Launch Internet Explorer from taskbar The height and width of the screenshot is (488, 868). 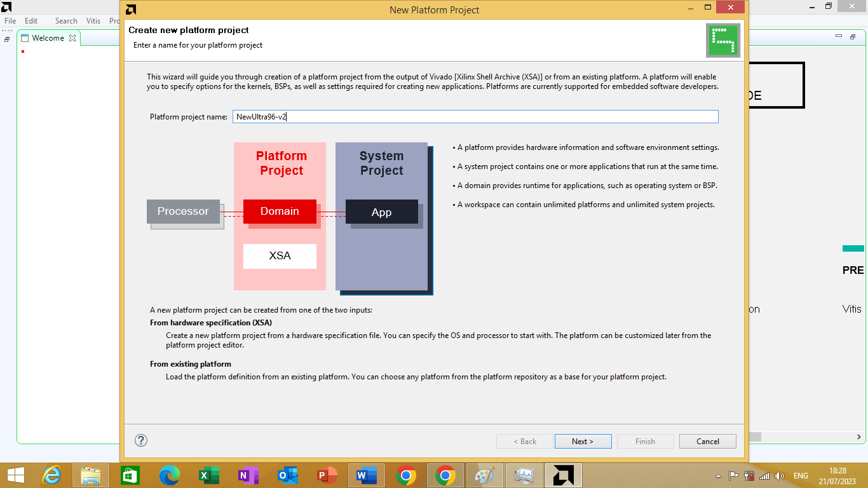coord(51,475)
